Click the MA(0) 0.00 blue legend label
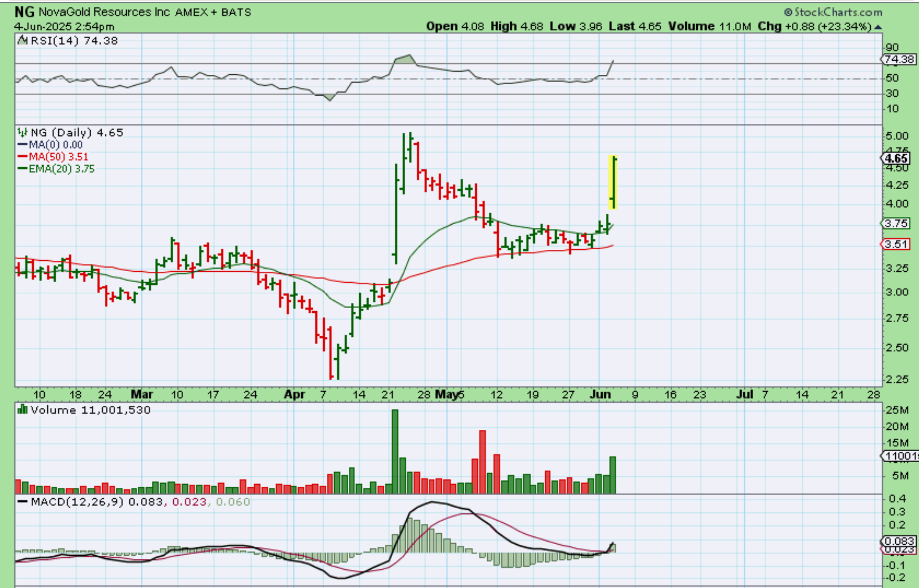919x588 pixels. 55,145
